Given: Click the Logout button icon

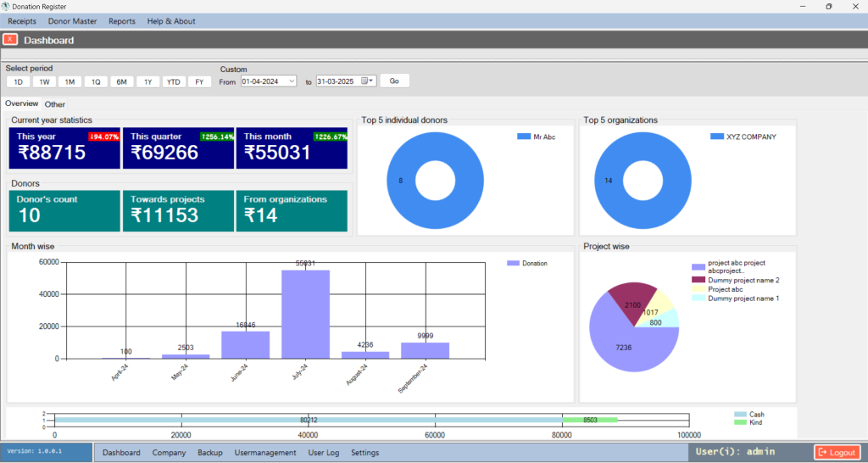Looking at the screenshot, I should pyautogui.click(x=822, y=453).
